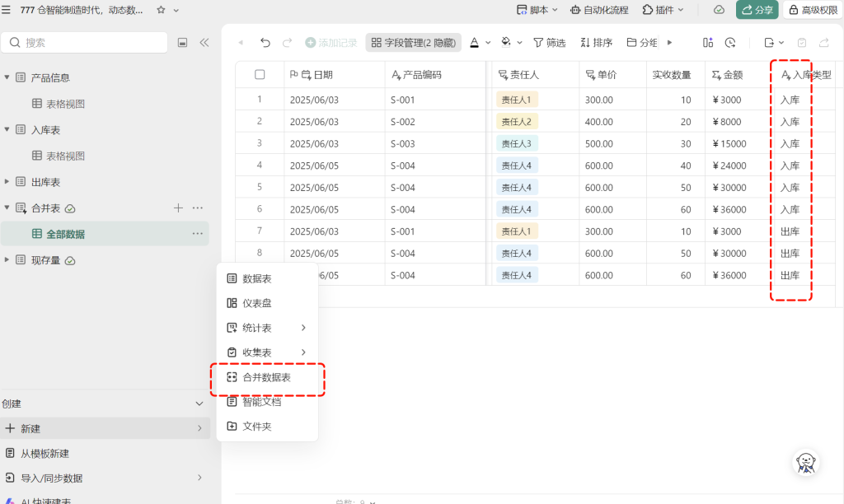Collapse the 创建 section chevron
The width and height of the screenshot is (844, 504).
tap(199, 404)
